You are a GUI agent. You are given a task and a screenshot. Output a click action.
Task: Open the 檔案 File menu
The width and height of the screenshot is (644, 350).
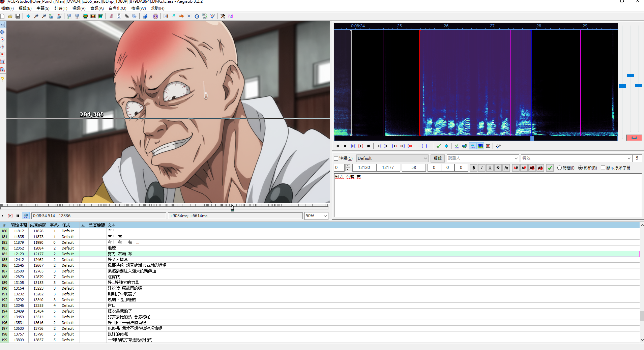pyautogui.click(x=7, y=8)
